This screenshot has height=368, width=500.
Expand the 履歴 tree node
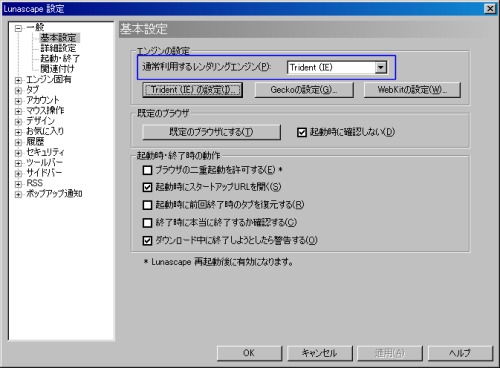pyautogui.click(x=19, y=143)
